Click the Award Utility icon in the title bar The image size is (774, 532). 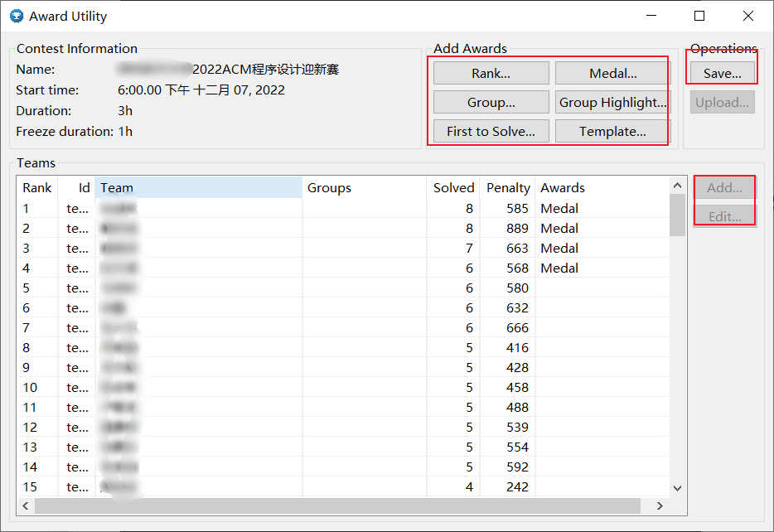(17, 16)
